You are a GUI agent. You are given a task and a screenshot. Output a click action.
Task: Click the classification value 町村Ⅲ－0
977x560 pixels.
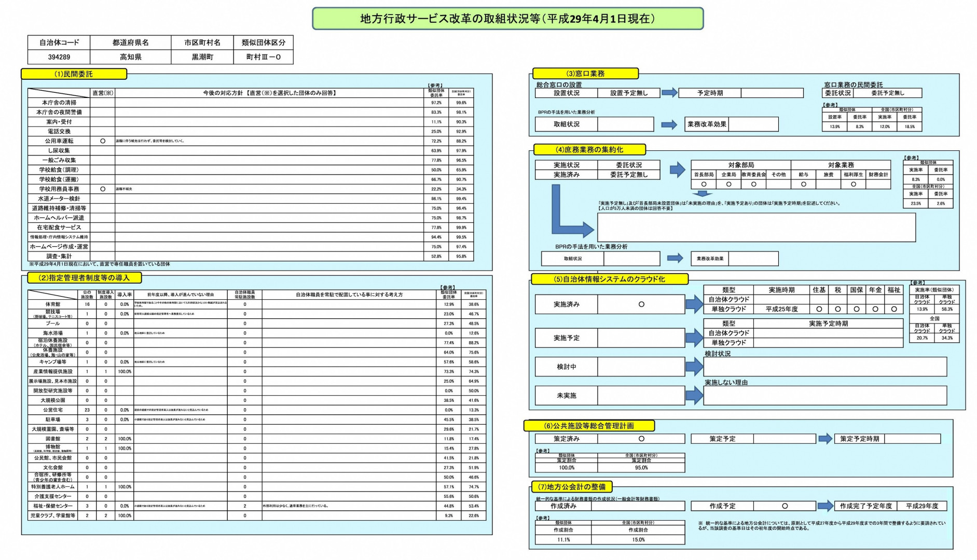tap(264, 57)
